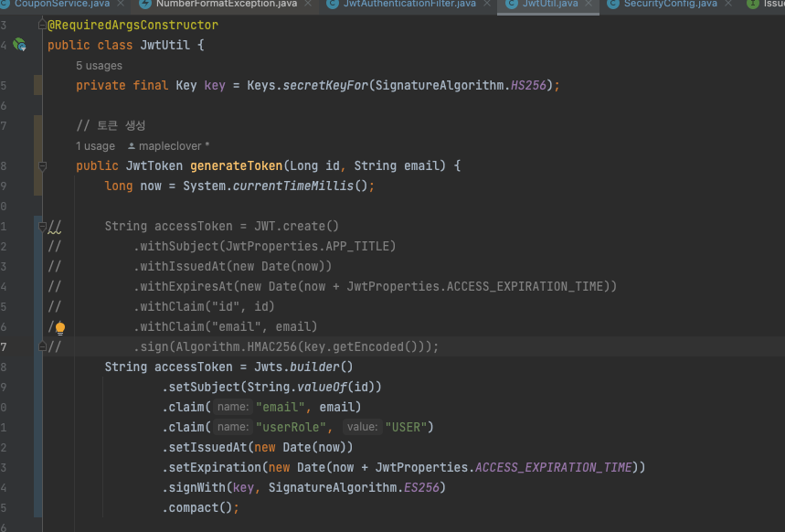Screen dimensions: 785x532
Task: Close the CouponService.java tab
Action: 121,4
